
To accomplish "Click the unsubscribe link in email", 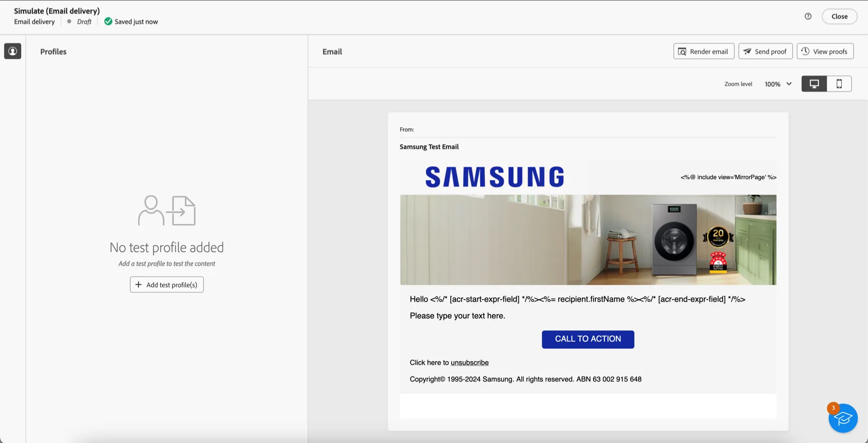I will coord(470,363).
